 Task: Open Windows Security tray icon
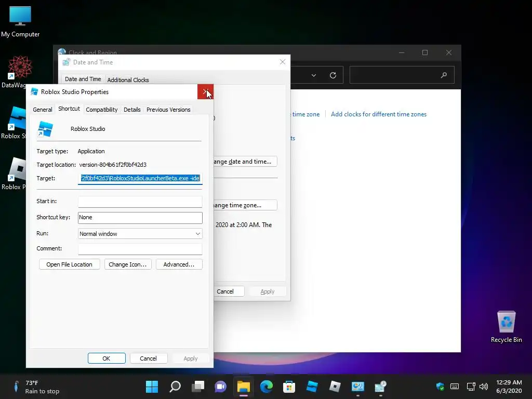pyautogui.click(x=440, y=387)
